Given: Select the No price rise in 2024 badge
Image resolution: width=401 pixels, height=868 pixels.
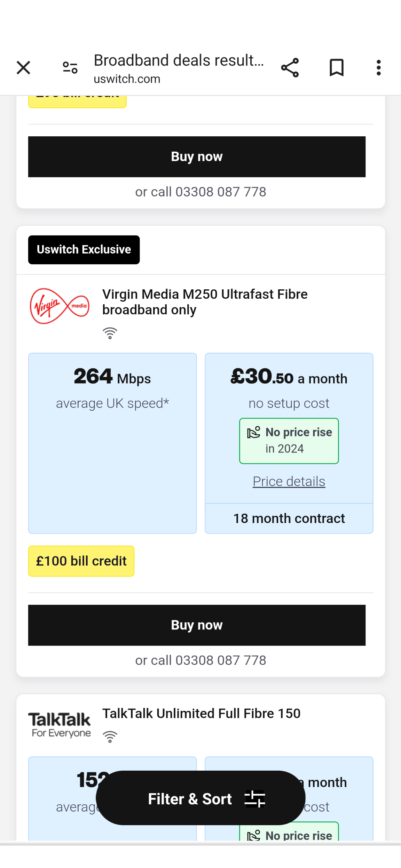Looking at the screenshot, I should point(289,441).
